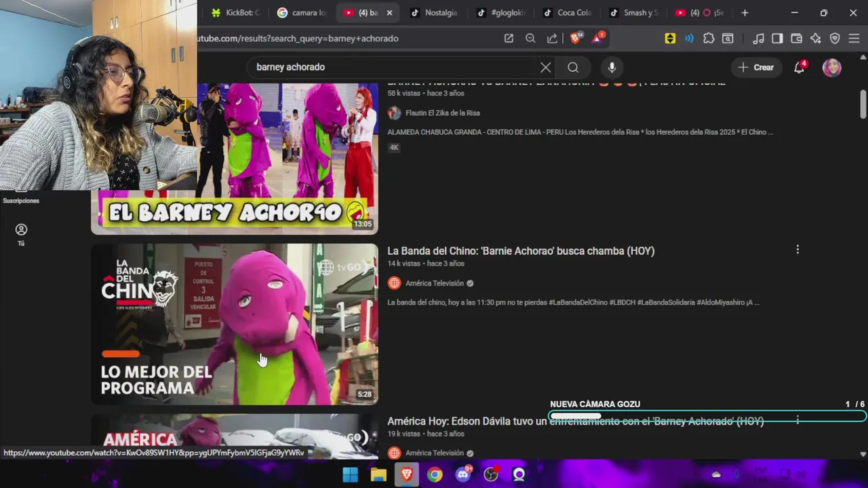This screenshot has width=868, height=488.
Task: Open the 'Flautin El Zika de la Risa' channel
Action: point(442,113)
